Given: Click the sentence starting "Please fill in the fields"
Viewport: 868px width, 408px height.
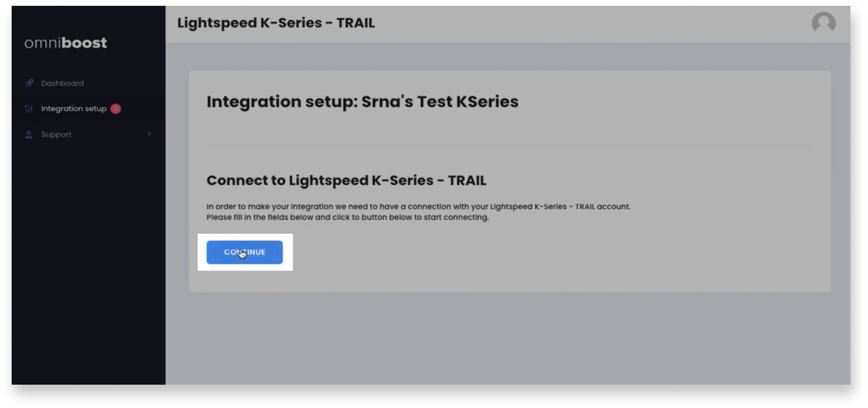Looking at the screenshot, I should 347,217.
